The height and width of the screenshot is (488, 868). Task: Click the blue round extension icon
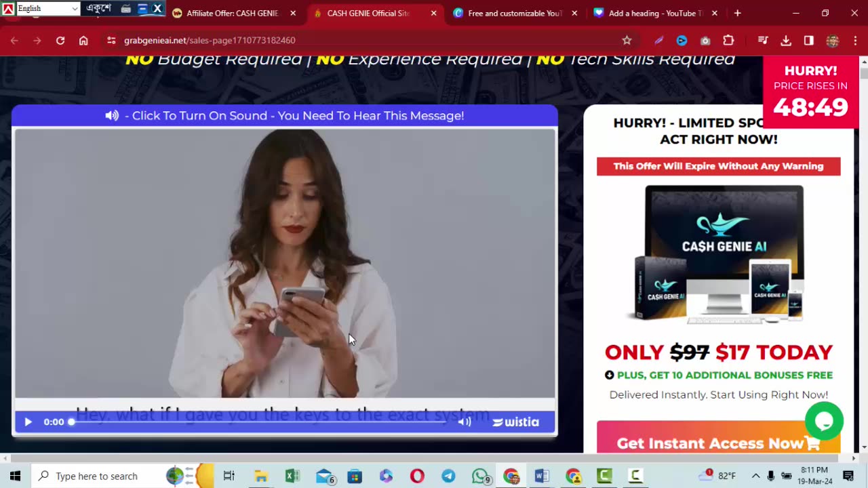click(x=682, y=41)
